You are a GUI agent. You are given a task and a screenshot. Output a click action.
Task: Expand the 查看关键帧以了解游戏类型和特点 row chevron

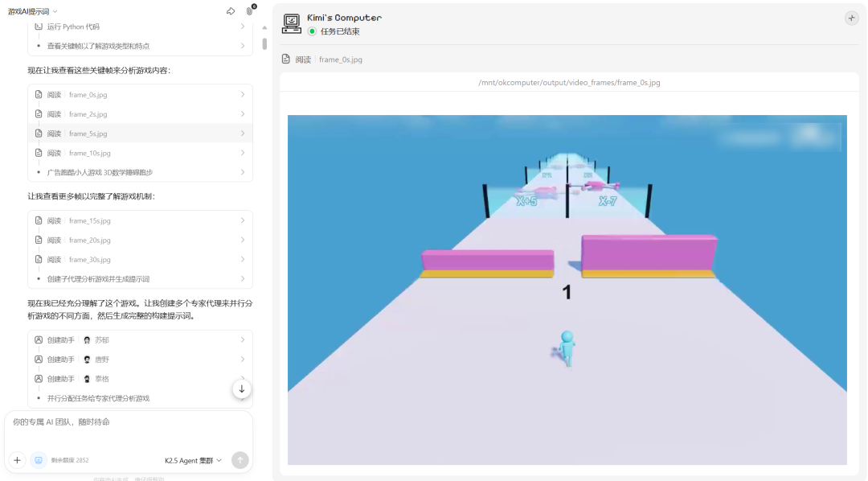click(x=243, y=46)
